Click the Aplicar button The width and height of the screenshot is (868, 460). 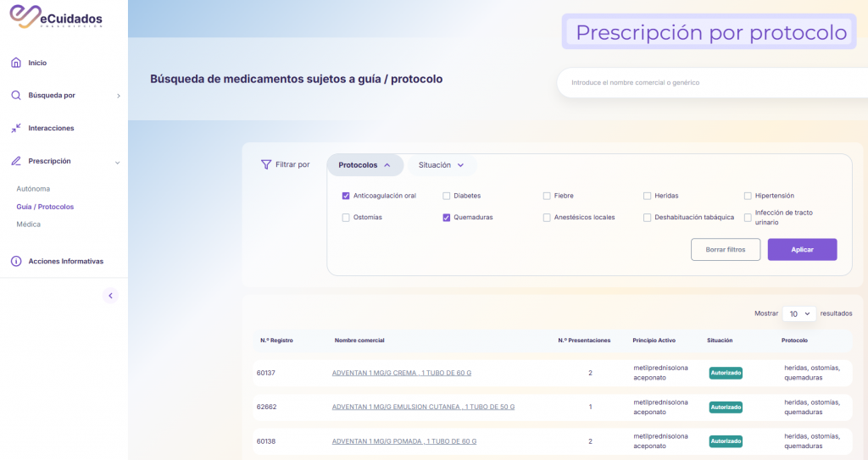802,250
